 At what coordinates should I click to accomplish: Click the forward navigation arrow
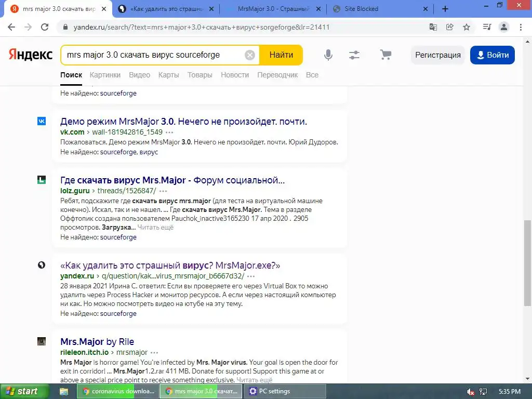pyautogui.click(x=28, y=27)
